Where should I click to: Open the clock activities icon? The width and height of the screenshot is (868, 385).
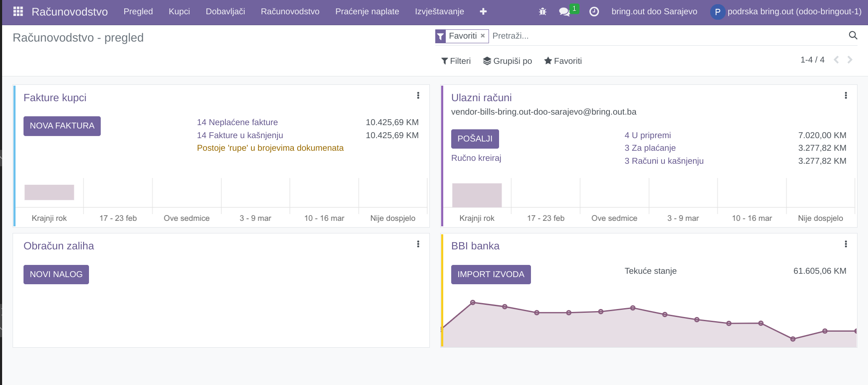point(594,11)
